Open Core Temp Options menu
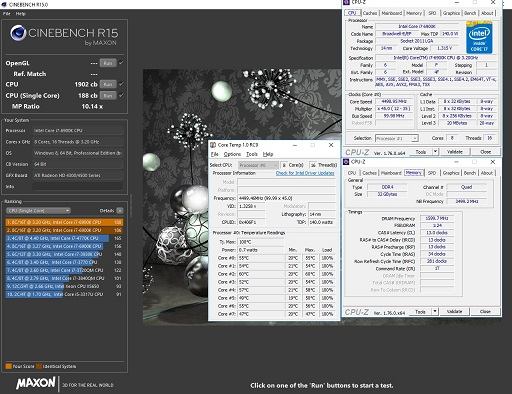512x394 pixels. tap(232, 154)
